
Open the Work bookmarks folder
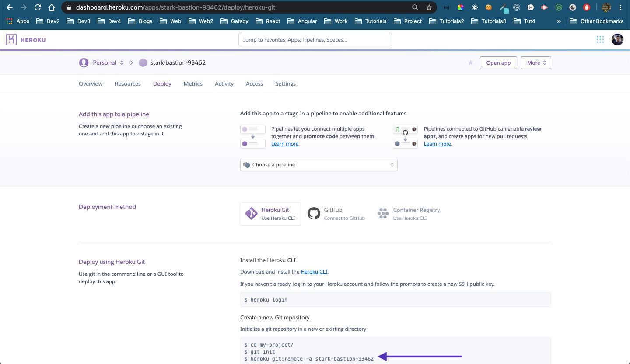pyautogui.click(x=336, y=21)
